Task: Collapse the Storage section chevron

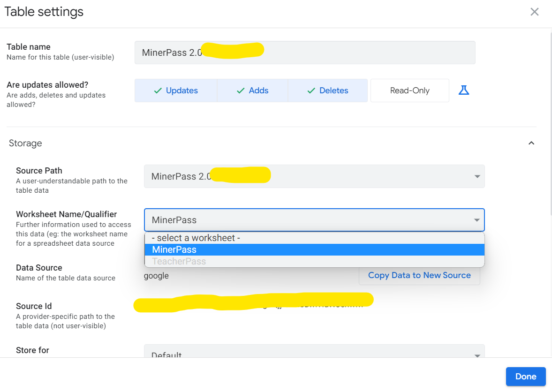Action: point(531,143)
